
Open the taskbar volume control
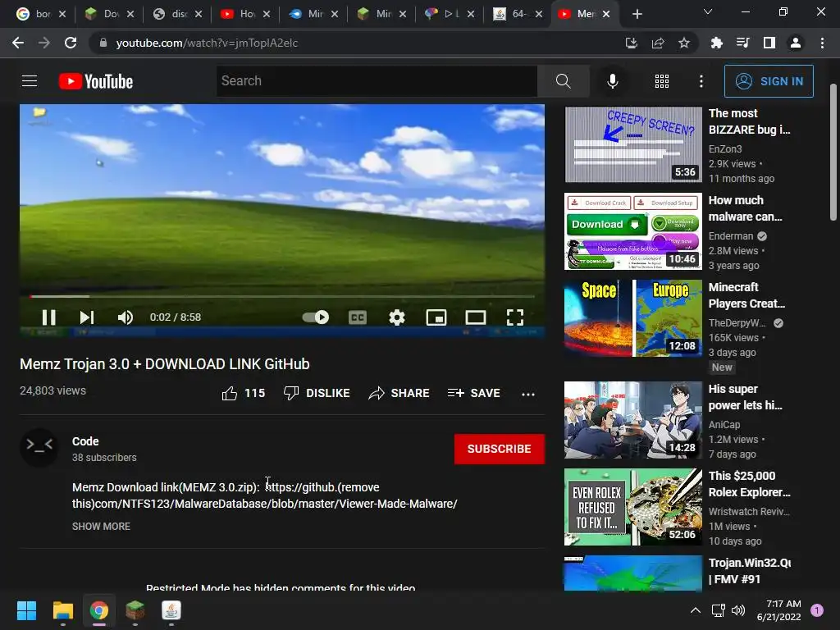point(738,610)
